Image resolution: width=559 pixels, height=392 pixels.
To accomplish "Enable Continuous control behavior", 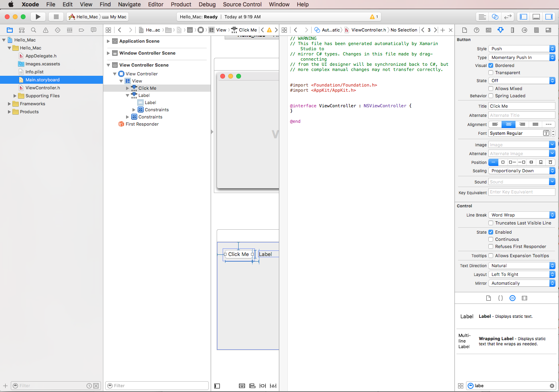I will (x=491, y=239).
